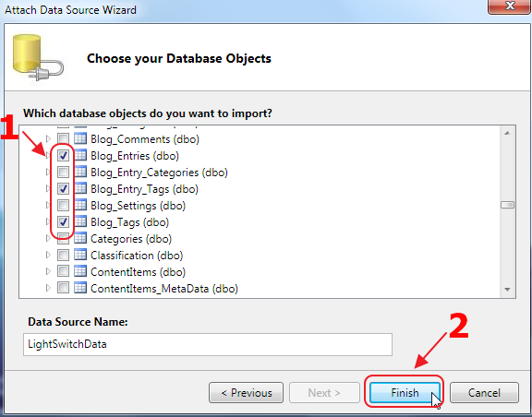The image size is (532, 417).
Task: Click the Blog_Entry_Categories table icon
Action: click(x=80, y=172)
